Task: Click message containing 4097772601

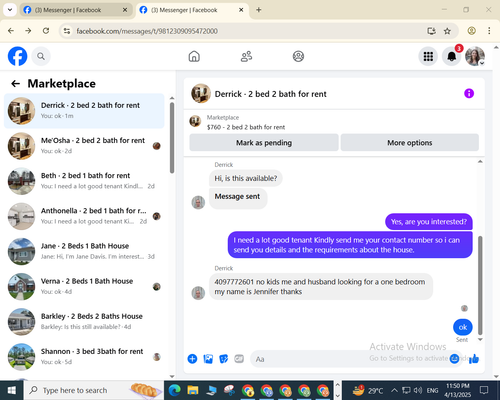Action: (x=321, y=287)
